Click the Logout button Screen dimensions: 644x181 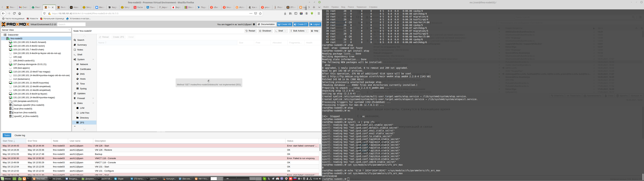tap(315, 24)
